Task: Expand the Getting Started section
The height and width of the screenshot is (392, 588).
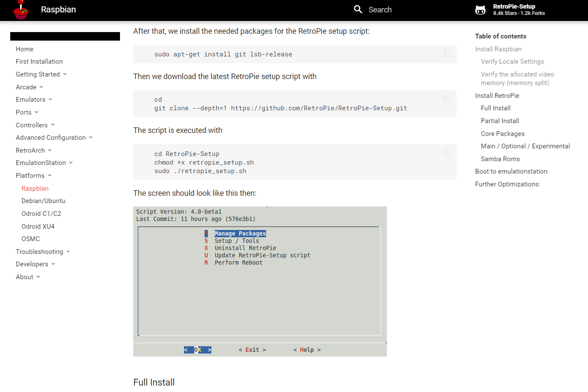Action: pyautogui.click(x=41, y=74)
